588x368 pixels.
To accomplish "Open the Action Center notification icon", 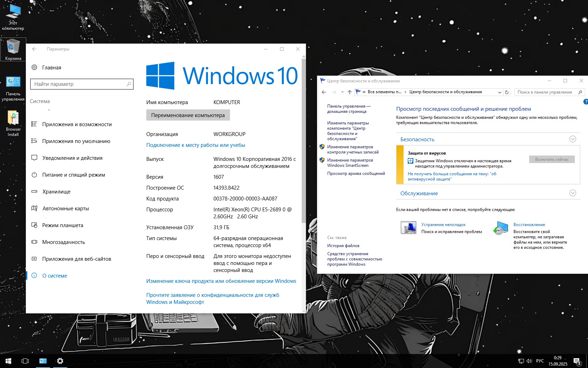I will click(x=577, y=361).
